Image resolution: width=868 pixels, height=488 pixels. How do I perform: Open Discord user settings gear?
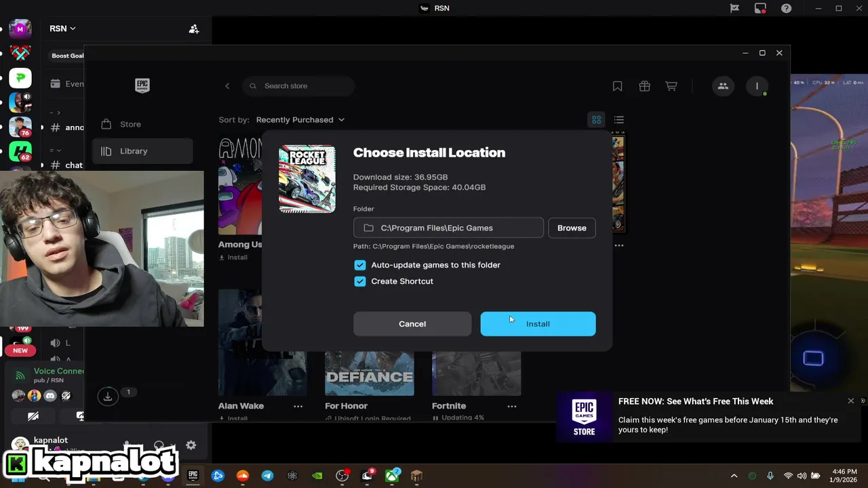191,445
